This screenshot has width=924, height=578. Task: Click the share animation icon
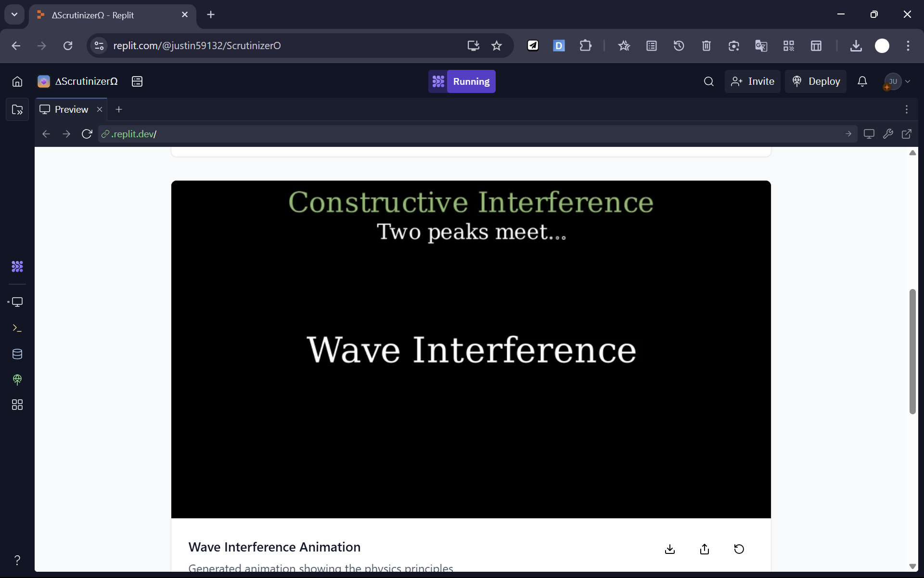(704, 549)
